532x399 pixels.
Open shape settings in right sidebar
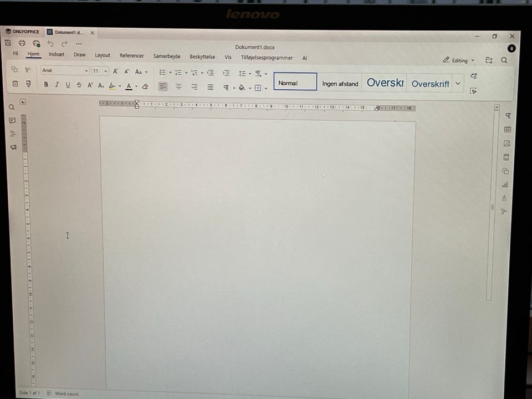pyautogui.click(x=505, y=171)
